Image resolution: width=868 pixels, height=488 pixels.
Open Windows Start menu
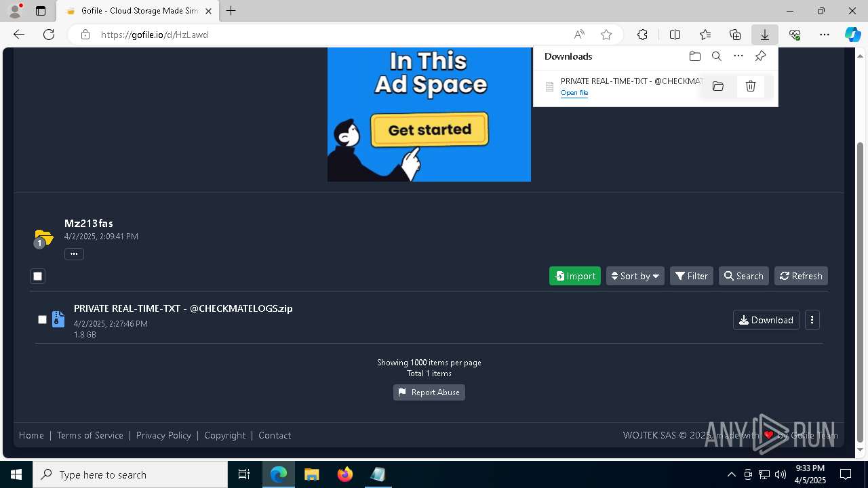pos(16,474)
